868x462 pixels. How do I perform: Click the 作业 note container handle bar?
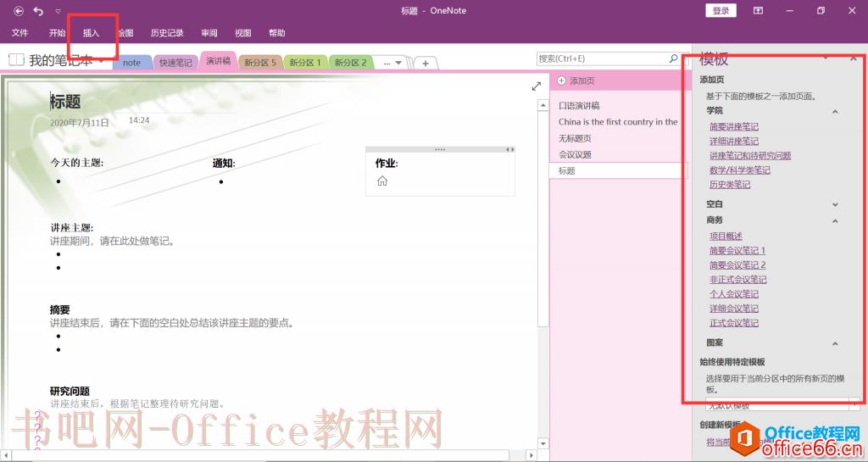pyautogui.click(x=440, y=149)
